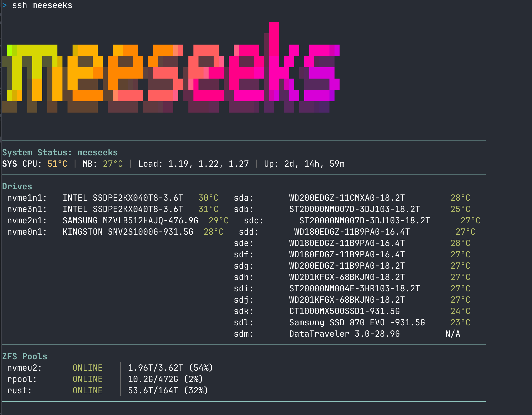Image resolution: width=532 pixels, height=415 pixels.
Task: Click sdk temperature 24°C
Action: point(460,311)
